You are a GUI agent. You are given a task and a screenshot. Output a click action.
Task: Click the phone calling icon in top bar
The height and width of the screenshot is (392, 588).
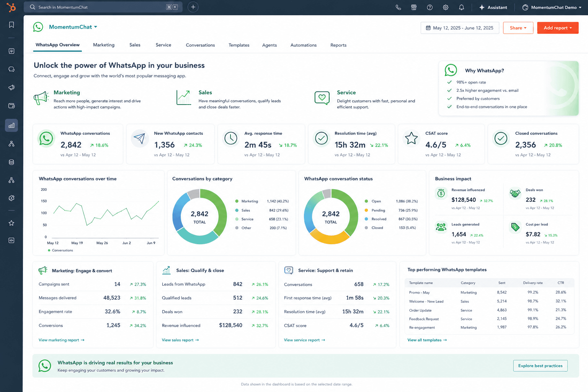(x=398, y=7)
